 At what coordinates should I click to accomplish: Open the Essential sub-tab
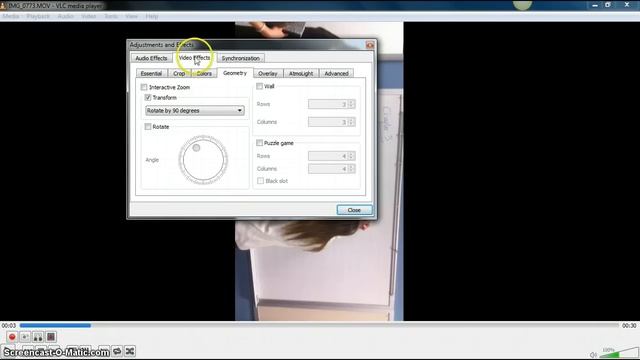tap(151, 73)
